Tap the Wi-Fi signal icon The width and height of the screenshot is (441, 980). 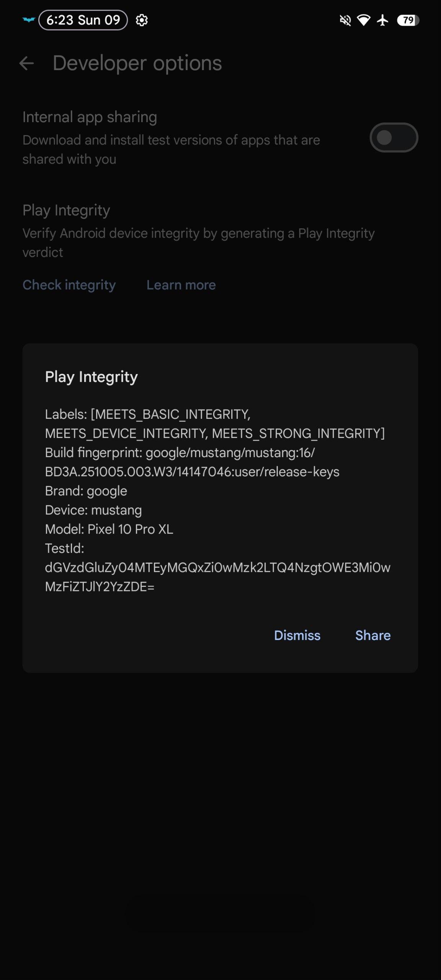(363, 20)
